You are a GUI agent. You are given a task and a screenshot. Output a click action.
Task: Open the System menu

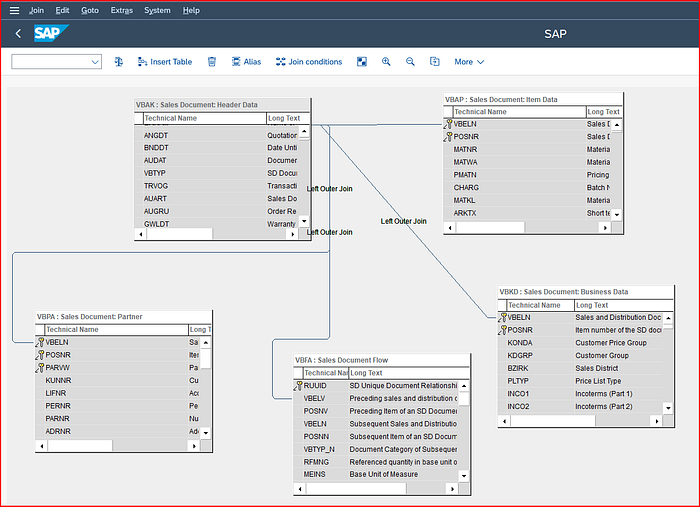pos(157,10)
